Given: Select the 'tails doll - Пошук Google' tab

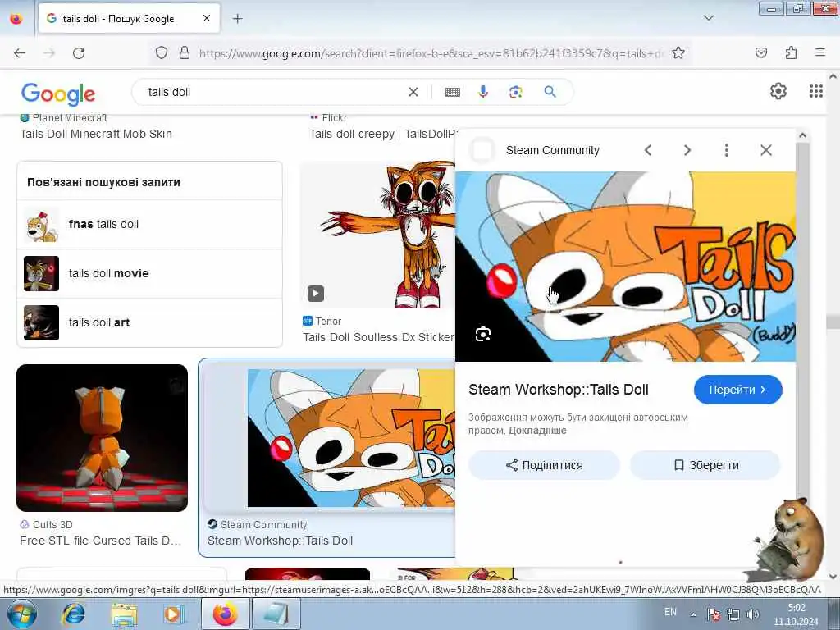Looking at the screenshot, I should pyautogui.click(x=129, y=19).
